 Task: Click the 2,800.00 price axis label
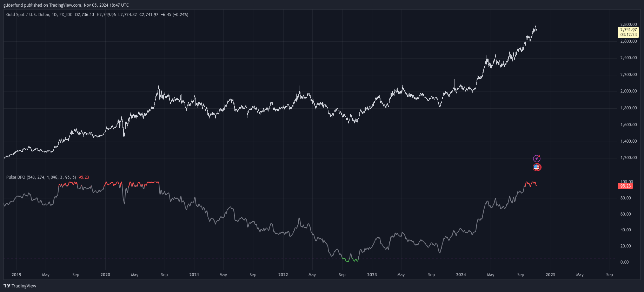(628, 25)
